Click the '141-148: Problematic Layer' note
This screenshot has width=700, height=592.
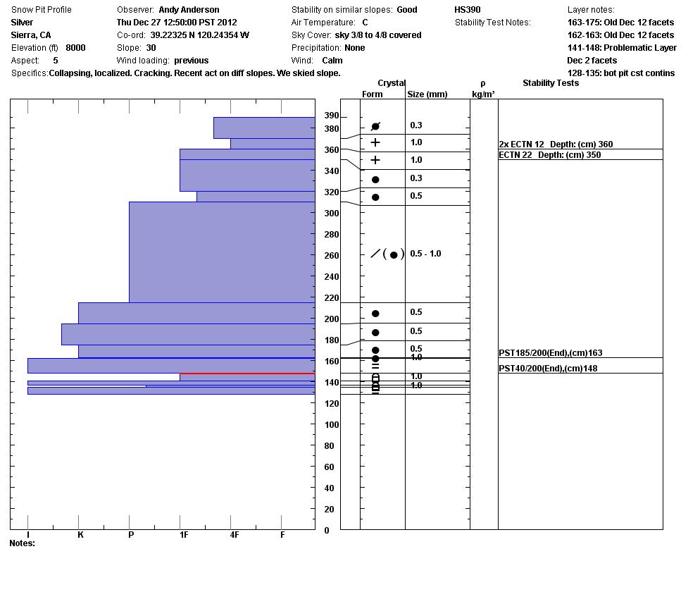click(622, 48)
